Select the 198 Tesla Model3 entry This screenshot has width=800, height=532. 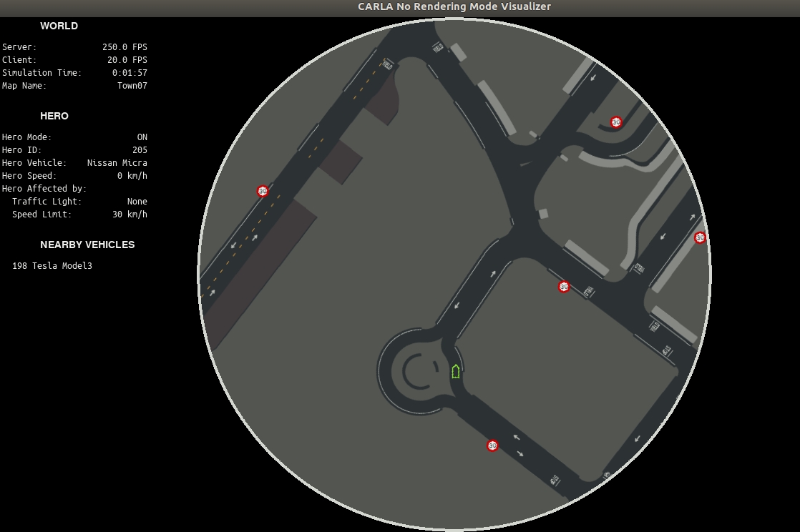52,266
